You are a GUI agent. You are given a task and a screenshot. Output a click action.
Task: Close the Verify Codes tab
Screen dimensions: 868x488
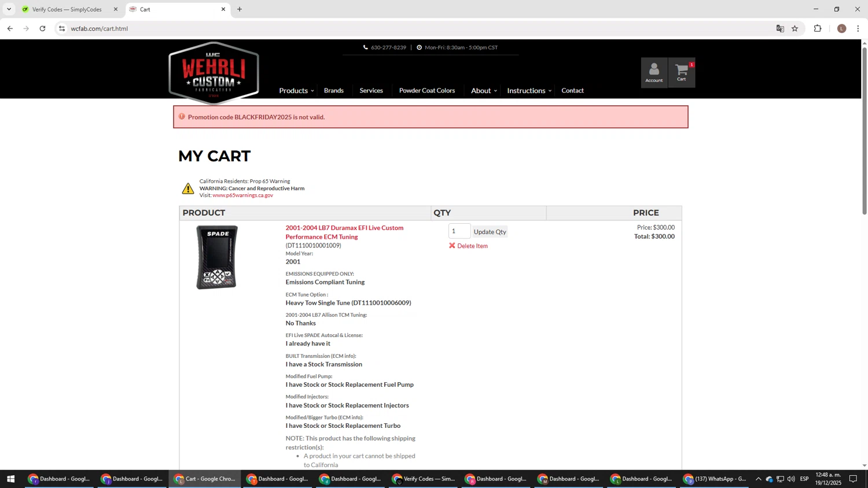click(115, 9)
